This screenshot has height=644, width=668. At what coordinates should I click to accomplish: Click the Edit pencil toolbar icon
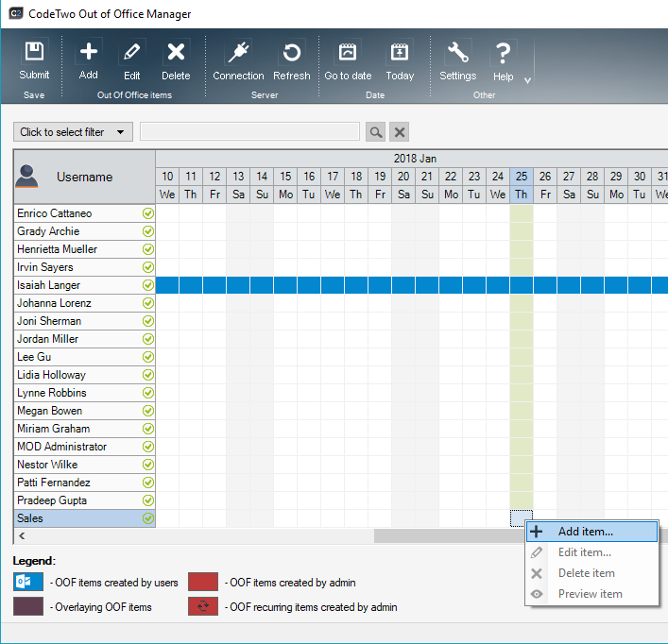coord(132,52)
